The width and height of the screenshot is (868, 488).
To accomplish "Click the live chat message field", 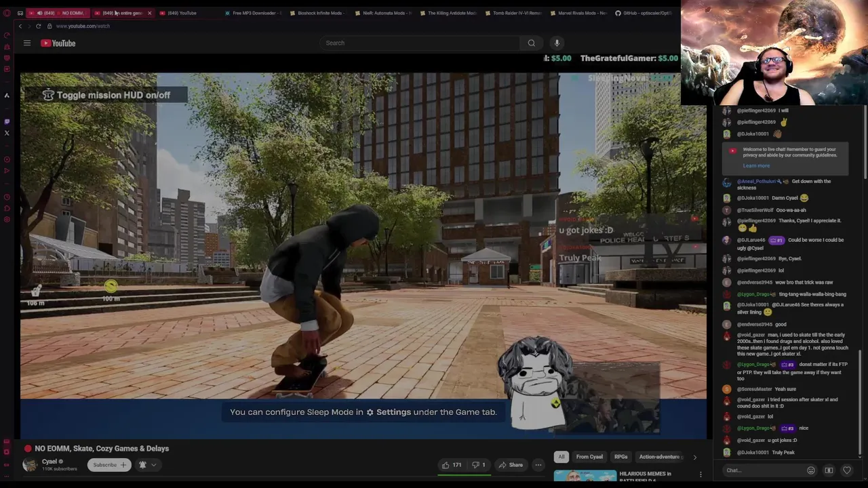I will pyautogui.click(x=764, y=470).
